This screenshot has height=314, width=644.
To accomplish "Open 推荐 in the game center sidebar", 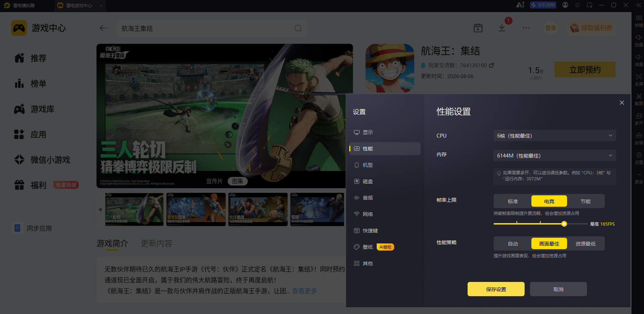I will tap(31, 58).
